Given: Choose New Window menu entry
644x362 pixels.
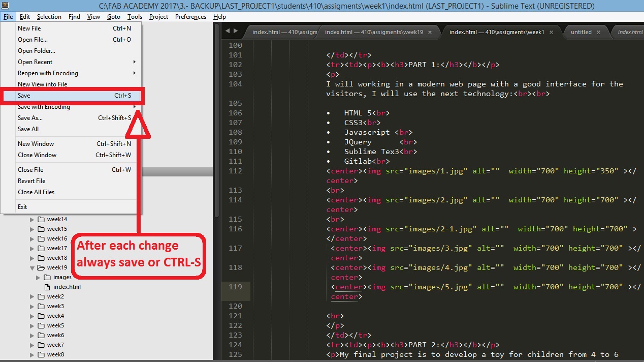Looking at the screenshot, I should point(71,144).
